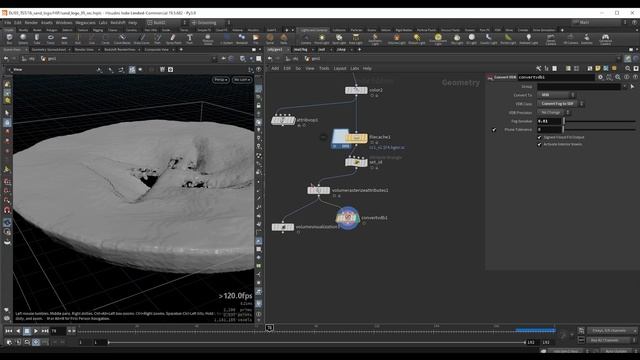The height and width of the screenshot is (360, 640).
Task: Add an Ambient Light from shelf
Action: tap(529, 38)
